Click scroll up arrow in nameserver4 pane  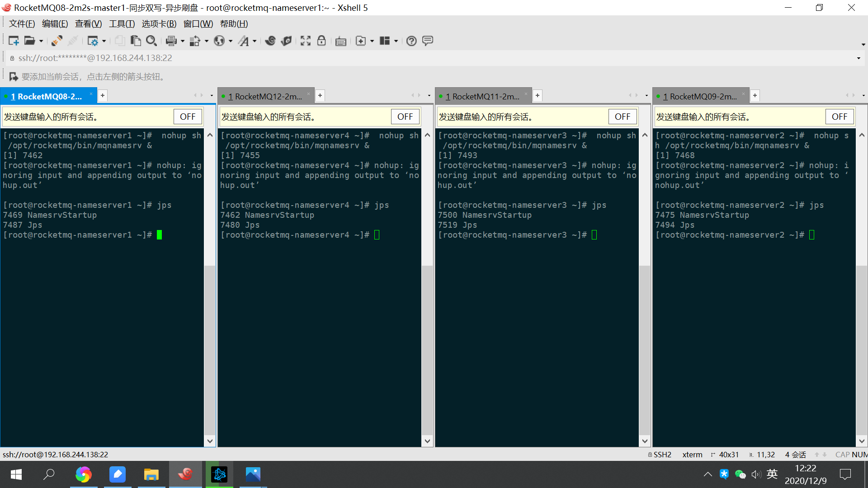click(427, 135)
